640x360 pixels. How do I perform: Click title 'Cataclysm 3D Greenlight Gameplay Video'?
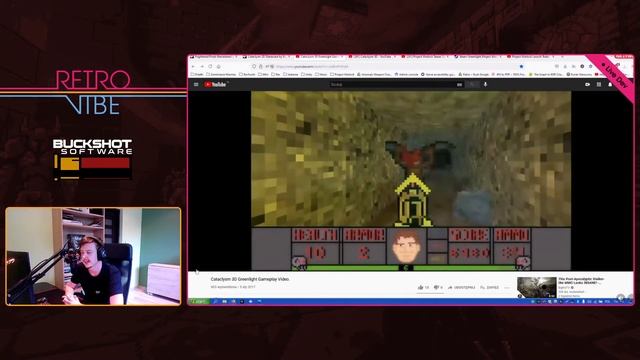click(250, 279)
